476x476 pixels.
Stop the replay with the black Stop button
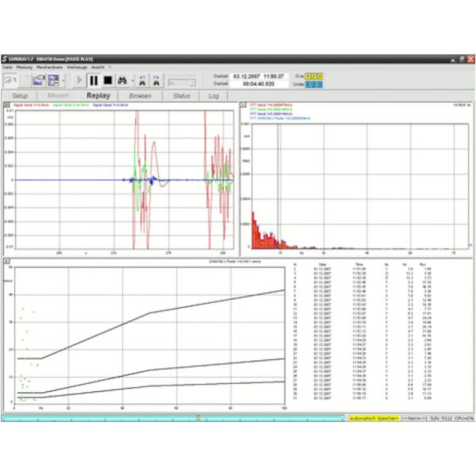(108, 80)
